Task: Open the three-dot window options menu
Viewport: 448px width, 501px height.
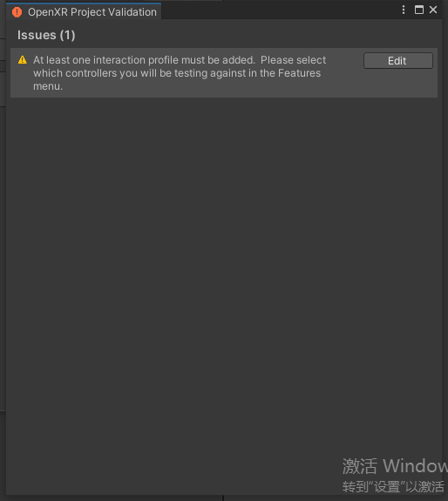Action: (x=404, y=10)
